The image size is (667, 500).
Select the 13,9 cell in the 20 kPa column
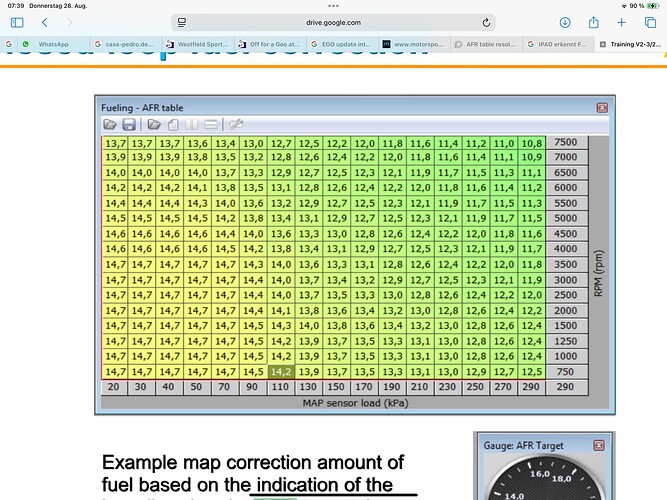(x=115, y=157)
